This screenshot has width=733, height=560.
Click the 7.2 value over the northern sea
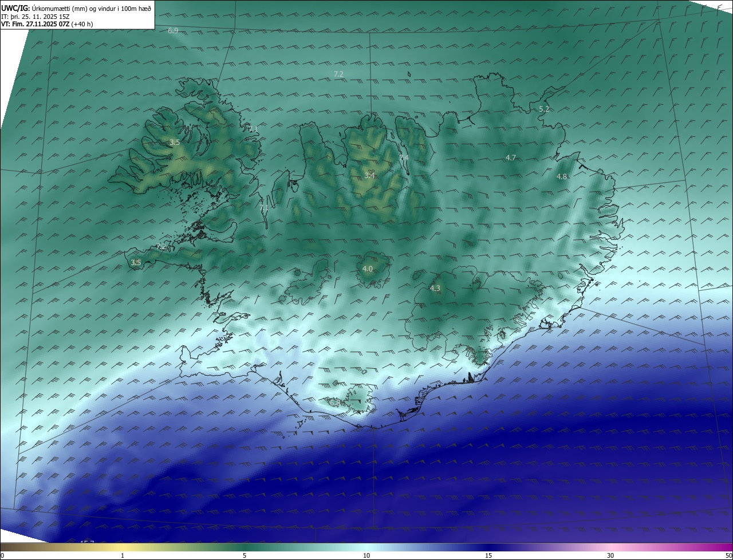tap(338, 74)
